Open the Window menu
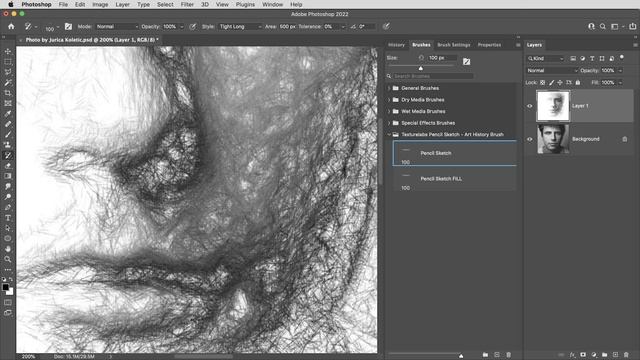Viewport: 640px width, 360px height. pos(272,4)
